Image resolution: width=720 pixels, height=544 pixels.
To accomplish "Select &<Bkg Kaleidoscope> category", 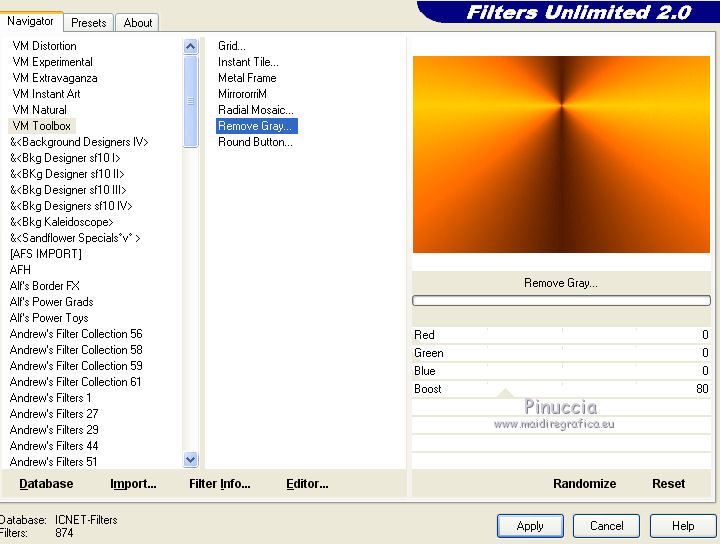I will click(x=62, y=222).
